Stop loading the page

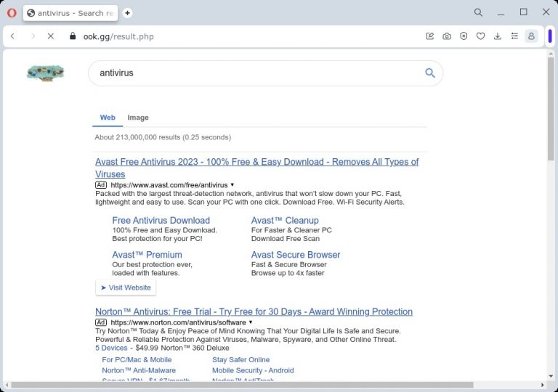coord(51,36)
